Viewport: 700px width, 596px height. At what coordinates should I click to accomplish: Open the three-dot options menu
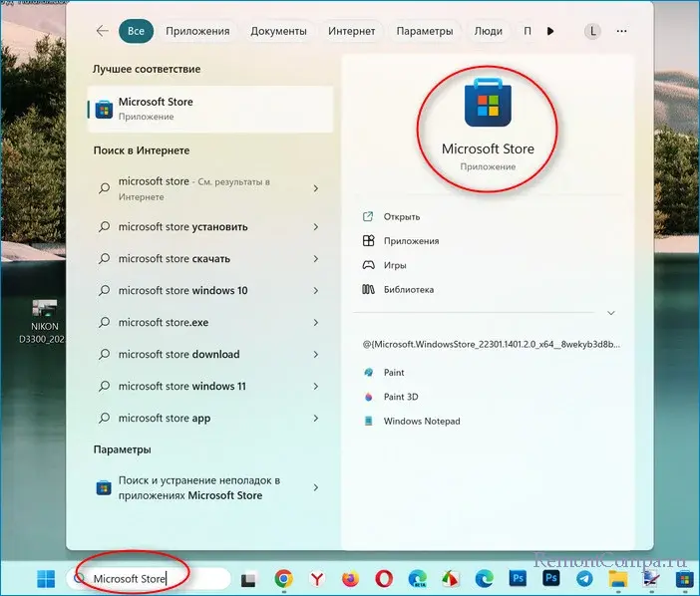(621, 31)
